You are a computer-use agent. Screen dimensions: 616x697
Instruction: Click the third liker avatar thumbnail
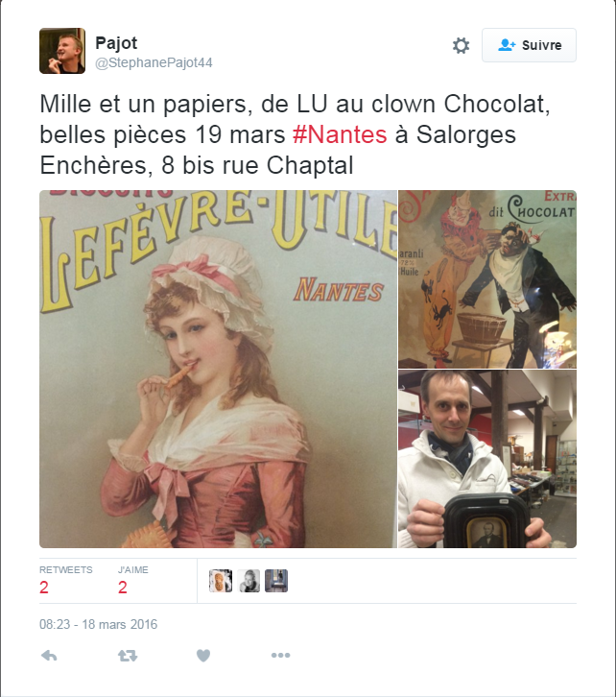click(x=276, y=581)
